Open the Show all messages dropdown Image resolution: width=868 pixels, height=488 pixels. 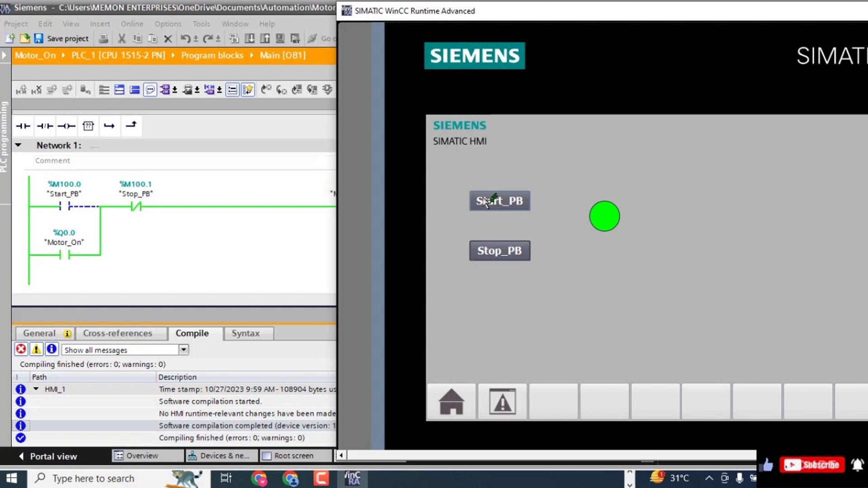184,349
